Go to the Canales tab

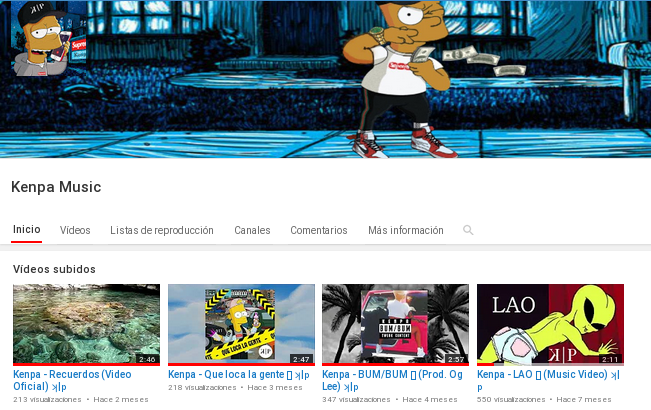click(x=252, y=230)
